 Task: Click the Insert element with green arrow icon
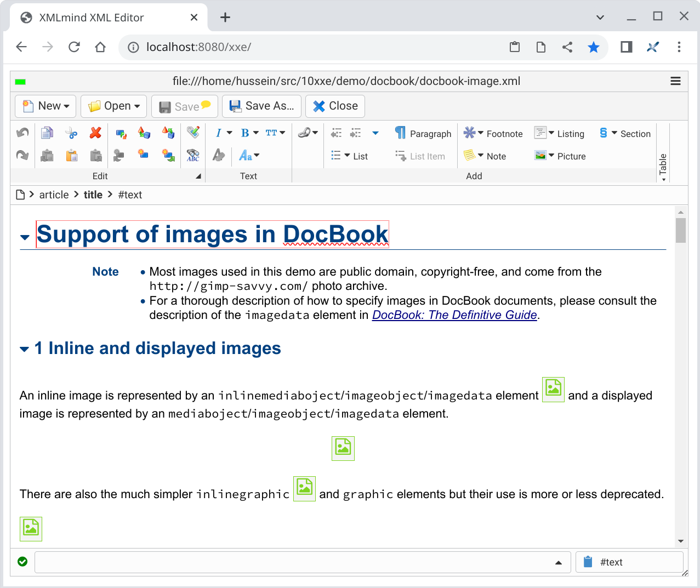click(169, 156)
